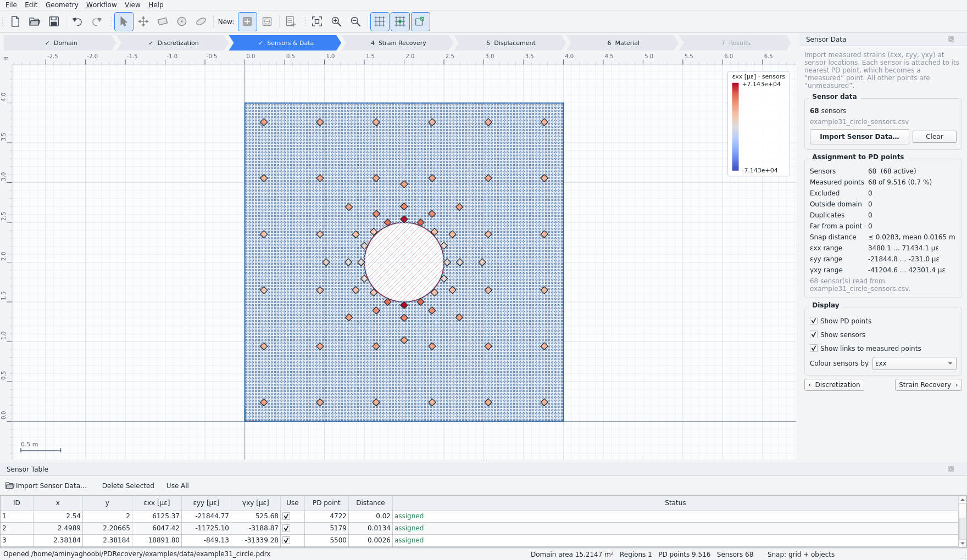Sort the table by εxx column header
This screenshot has height=560, width=967.
pos(157,503)
